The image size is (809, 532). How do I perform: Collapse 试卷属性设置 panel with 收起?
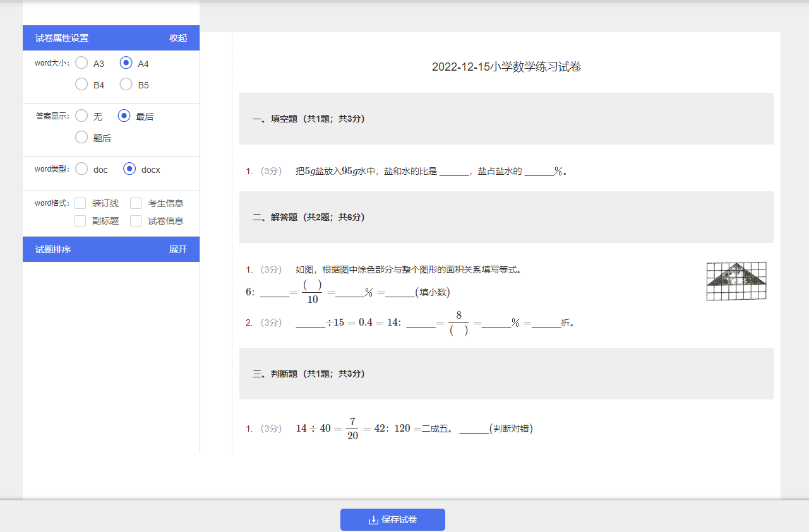tap(178, 38)
